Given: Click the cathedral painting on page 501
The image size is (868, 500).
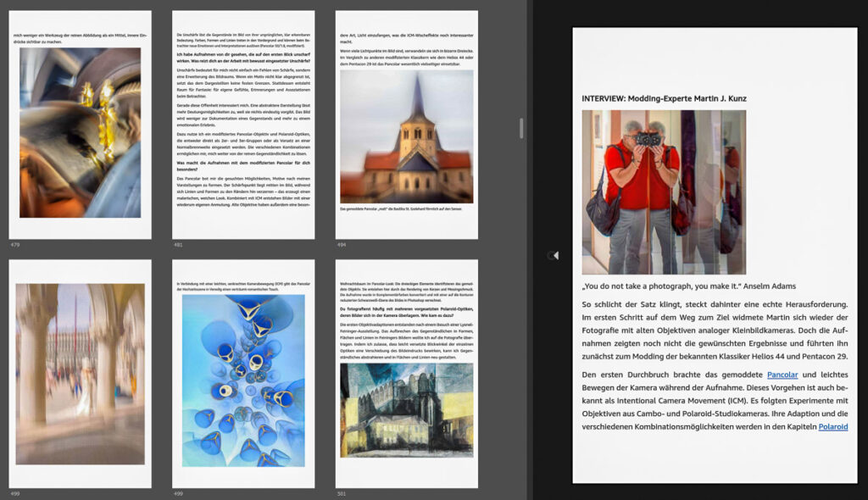Looking at the screenshot, I should pos(406,409).
